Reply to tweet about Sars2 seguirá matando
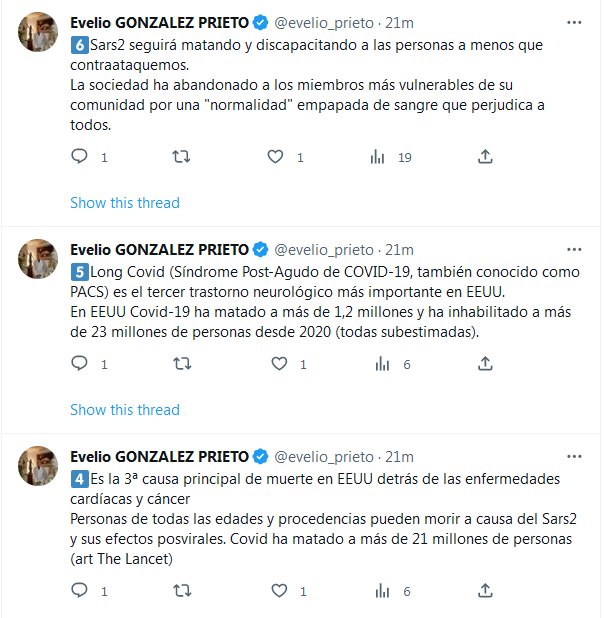This screenshot has height=618, width=604. (x=81, y=157)
